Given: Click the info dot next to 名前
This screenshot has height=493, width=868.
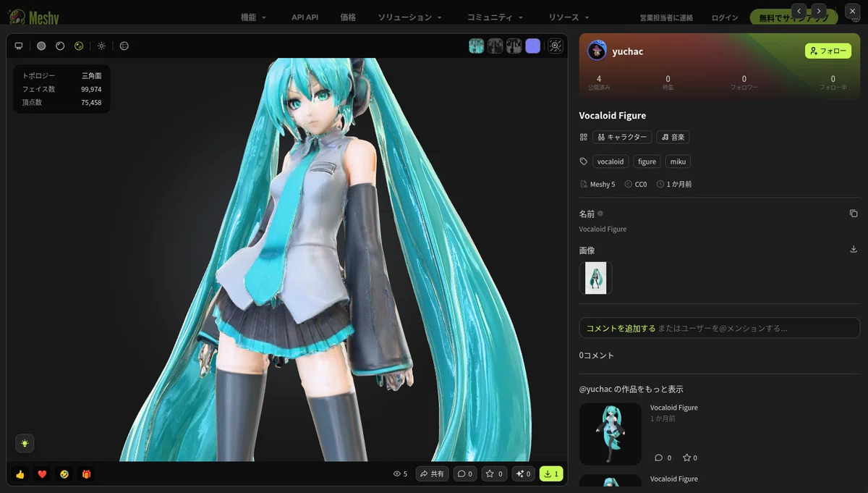Looking at the screenshot, I should (x=600, y=214).
